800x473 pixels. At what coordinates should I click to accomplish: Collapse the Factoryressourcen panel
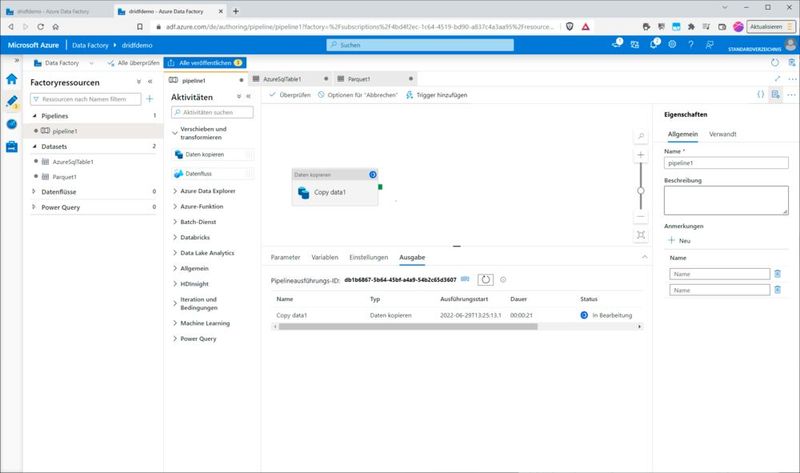pyautogui.click(x=150, y=82)
